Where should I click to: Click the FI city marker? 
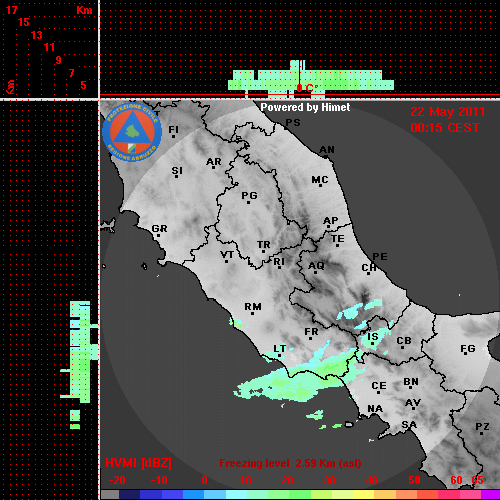(173, 131)
